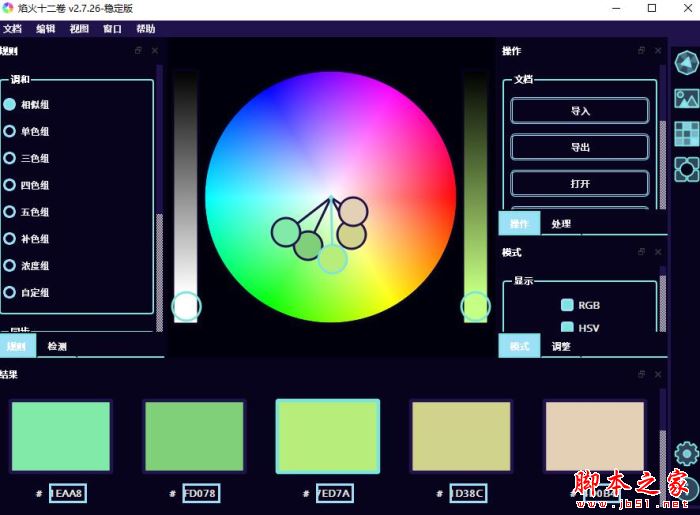This screenshot has width=700, height=515.
Task: Click the grayscale slider handle on left
Action: coord(186,307)
